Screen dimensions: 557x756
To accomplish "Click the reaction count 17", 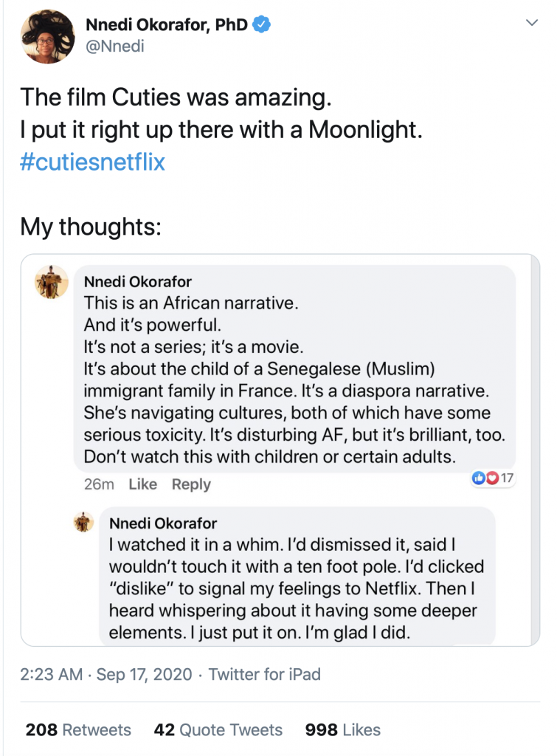I will pos(507,478).
